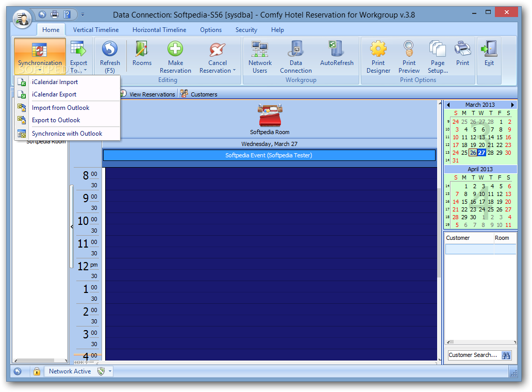Open the Options ribbon tab
This screenshot has width=532, height=392.
point(211,30)
